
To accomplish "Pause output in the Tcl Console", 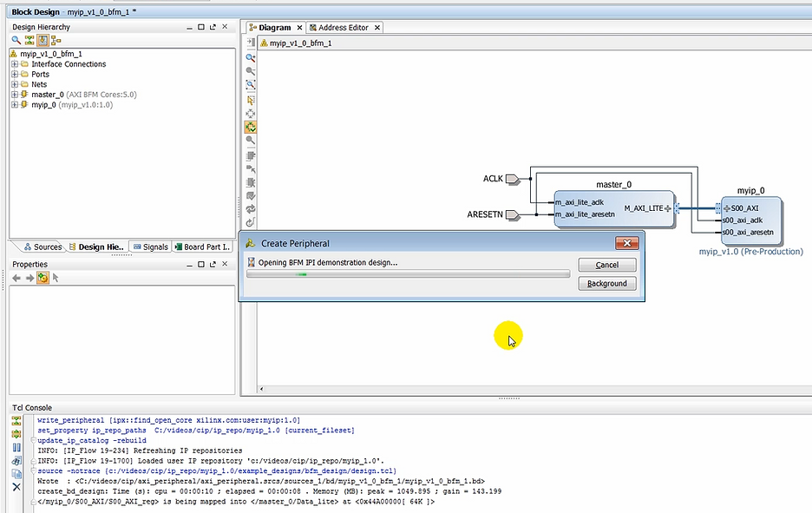I will click(15, 447).
